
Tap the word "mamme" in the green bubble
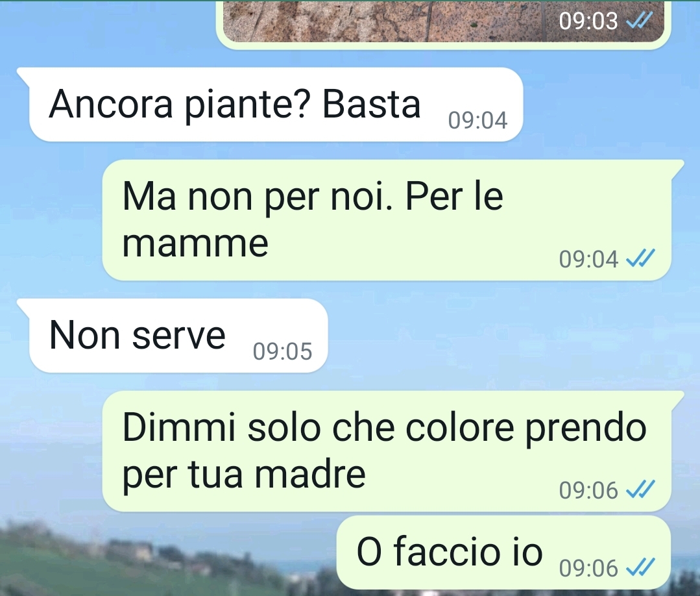pos(195,244)
